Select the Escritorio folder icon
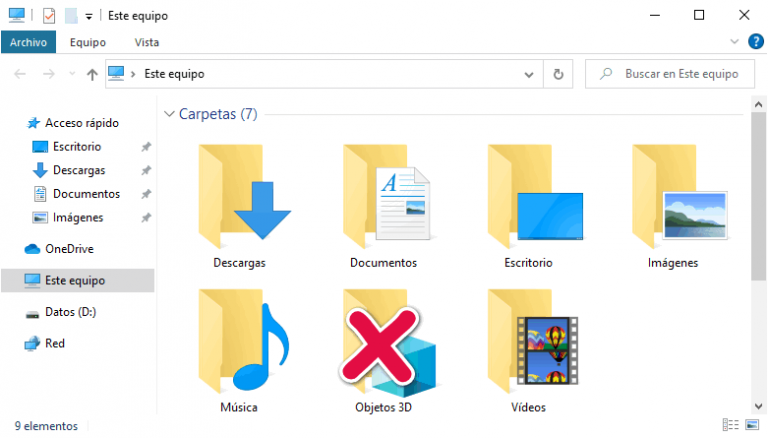Screen dimensions: 768x438 coord(529,198)
